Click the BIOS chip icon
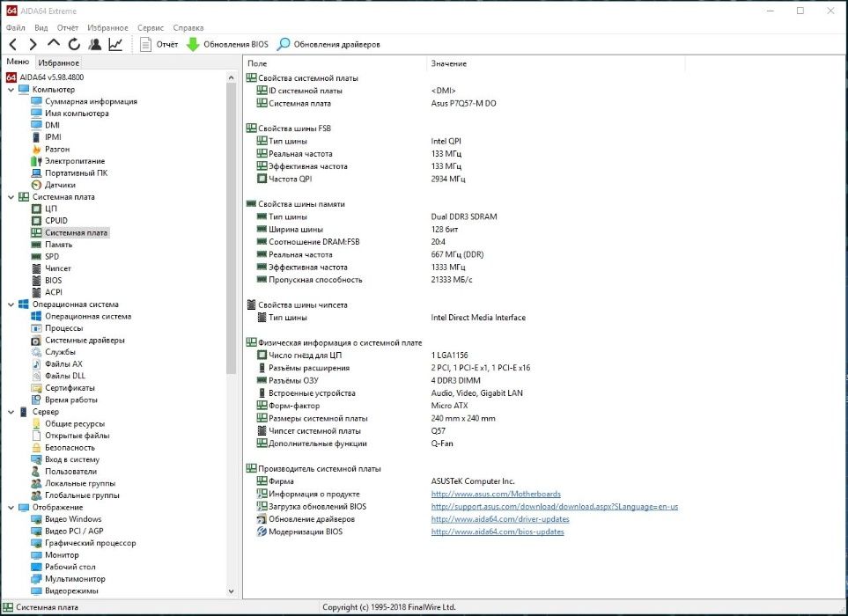The width and height of the screenshot is (848, 616). pos(36,281)
